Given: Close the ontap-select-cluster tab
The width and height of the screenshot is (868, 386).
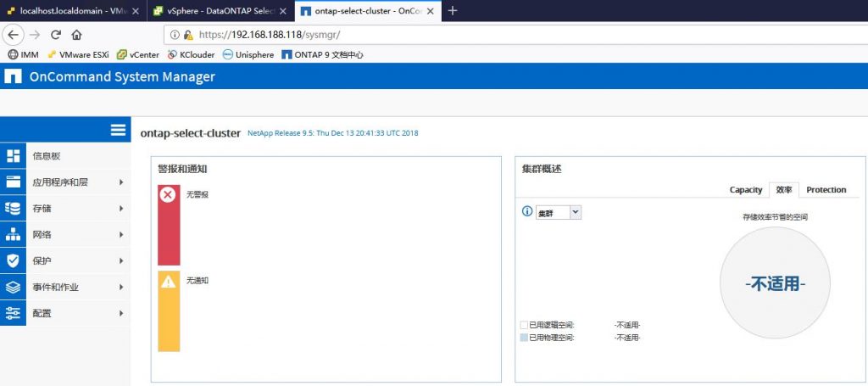Looking at the screenshot, I should point(431,11).
